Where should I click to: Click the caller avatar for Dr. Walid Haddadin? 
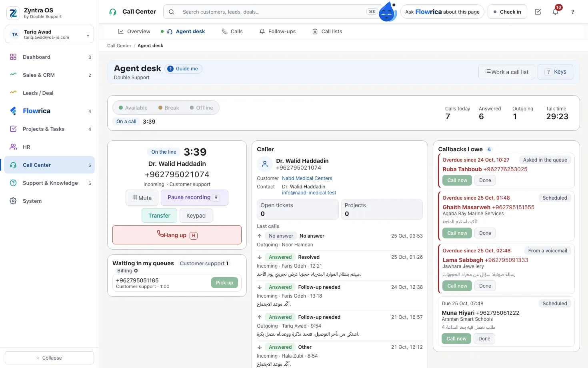[265, 164]
